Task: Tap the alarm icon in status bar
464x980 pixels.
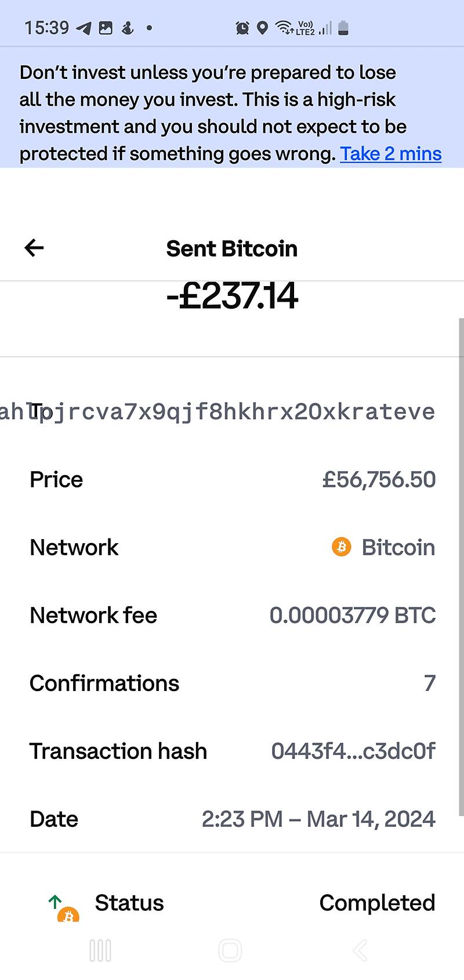Action: pos(242,28)
